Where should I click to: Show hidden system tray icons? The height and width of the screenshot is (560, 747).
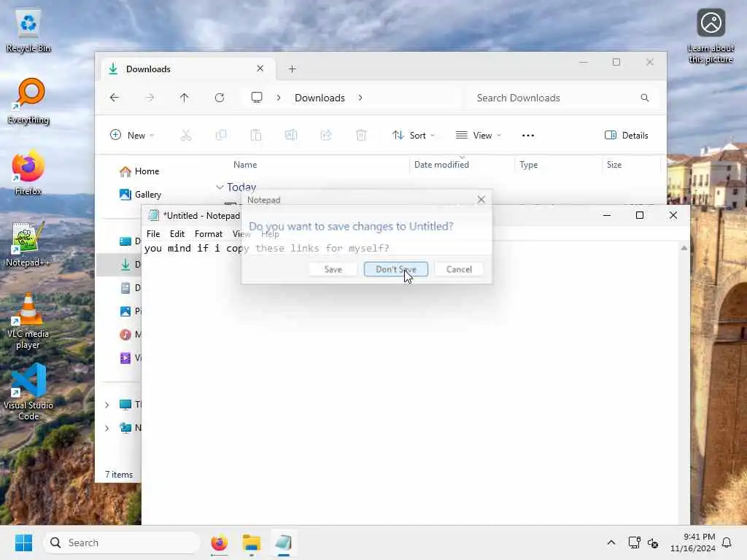611,542
